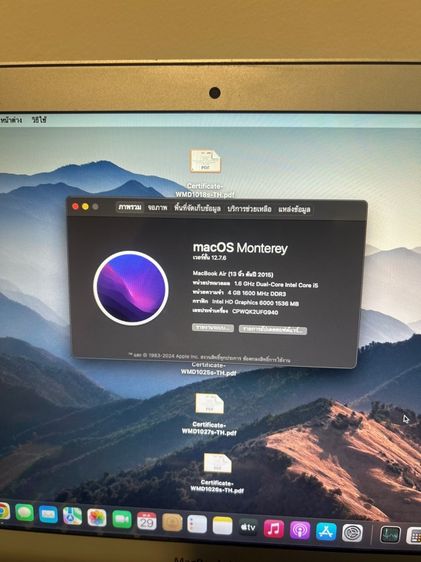The width and height of the screenshot is (421, 562).
Task: Click the version 12.7.6 text
Action: tap(210, 257)
